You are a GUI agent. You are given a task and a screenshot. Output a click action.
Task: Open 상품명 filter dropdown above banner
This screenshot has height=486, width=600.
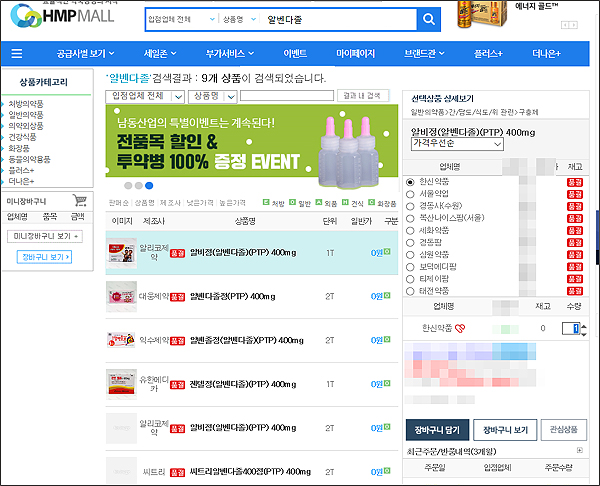click(213, 96)
